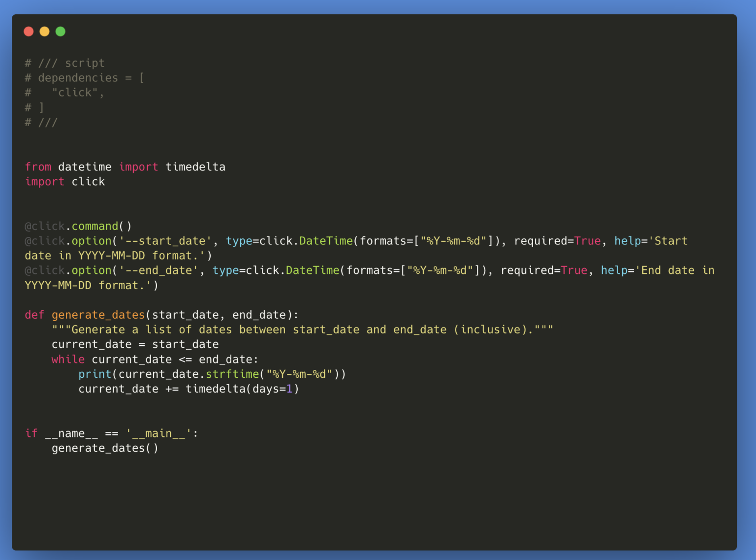The height and width of the screenshot is (560, 756).
Task: Click the @click.command() decorator
Action: [78, 226]
